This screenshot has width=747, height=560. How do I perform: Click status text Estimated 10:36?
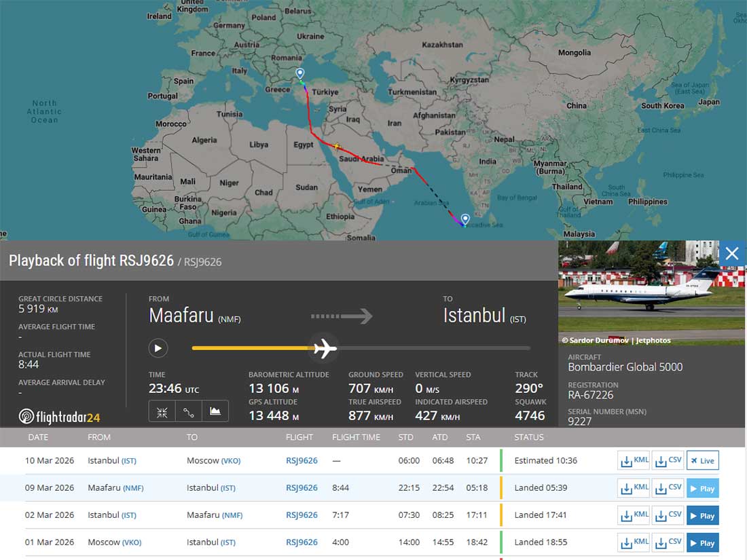click(x=546, y=460)
